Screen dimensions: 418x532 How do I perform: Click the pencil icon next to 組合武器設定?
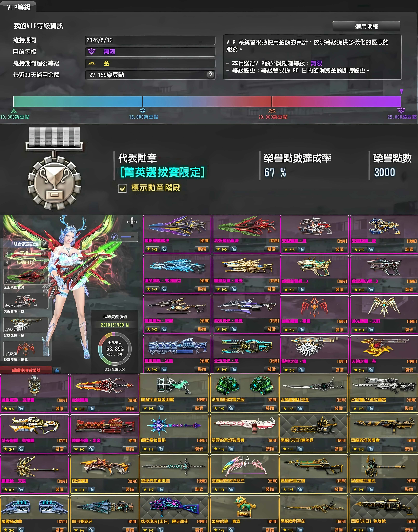45,244
